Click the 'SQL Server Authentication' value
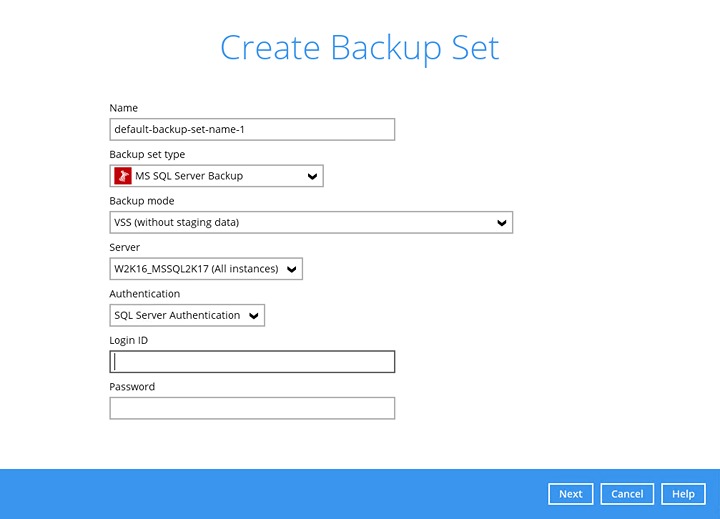720x519 pixels. click(x=177, y=316)
